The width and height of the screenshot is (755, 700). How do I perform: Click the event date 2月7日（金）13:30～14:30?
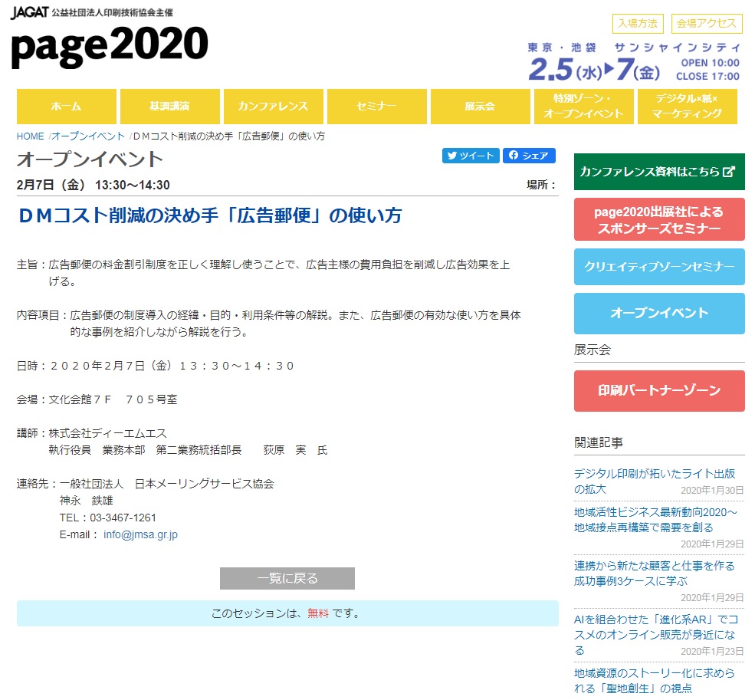point(93,185)
